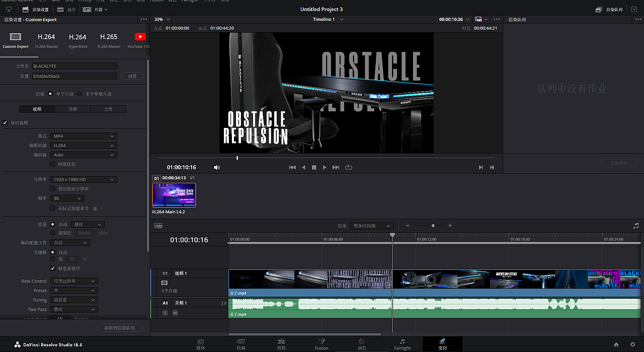Click the timeline view options icon
This screenshot has width=644, height=352.
pos(158,226)
